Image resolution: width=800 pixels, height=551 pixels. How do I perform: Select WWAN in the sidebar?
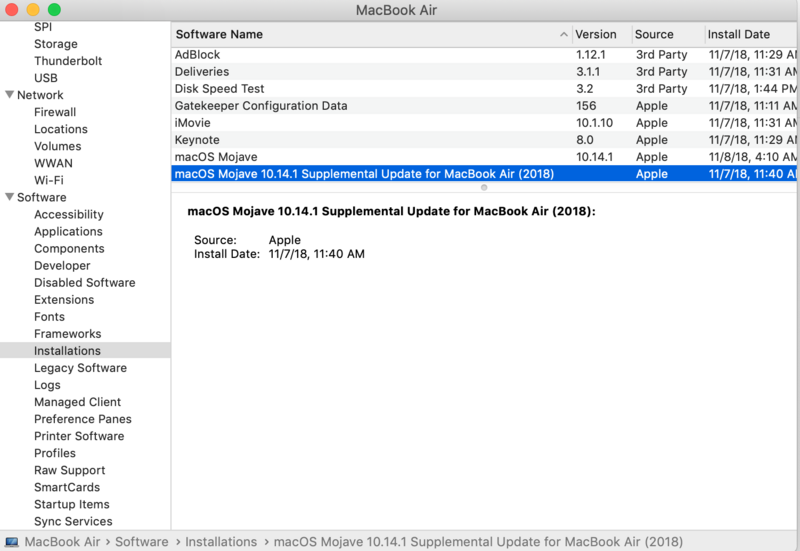point(53,163)
